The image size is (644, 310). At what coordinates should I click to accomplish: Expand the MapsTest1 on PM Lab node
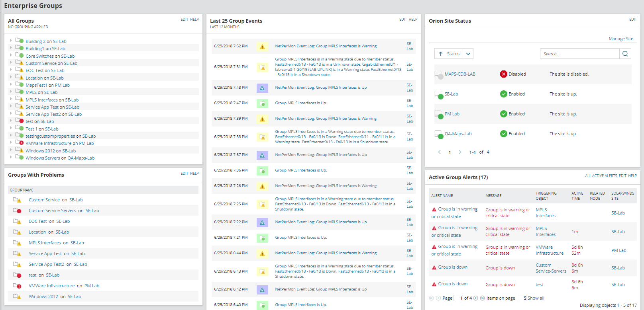(11, 84)
